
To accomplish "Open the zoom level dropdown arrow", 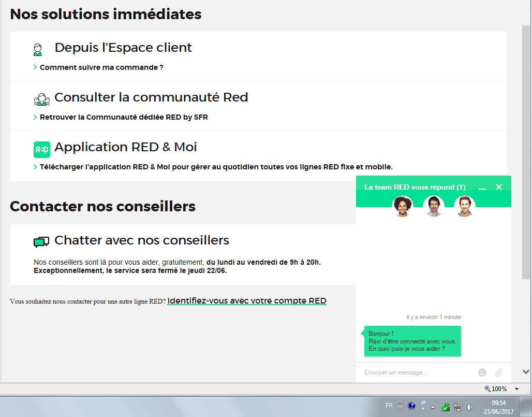I will 516,389.
